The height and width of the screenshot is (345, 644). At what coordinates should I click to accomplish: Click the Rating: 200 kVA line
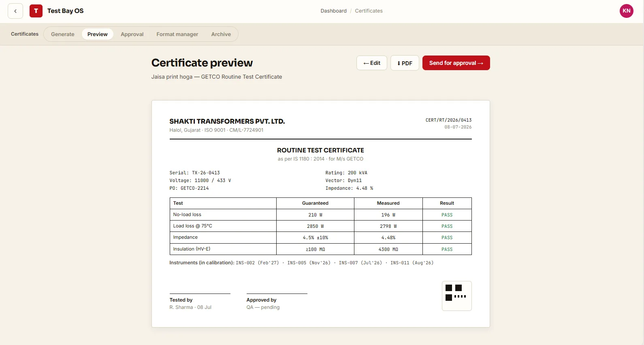pos(346,173)
